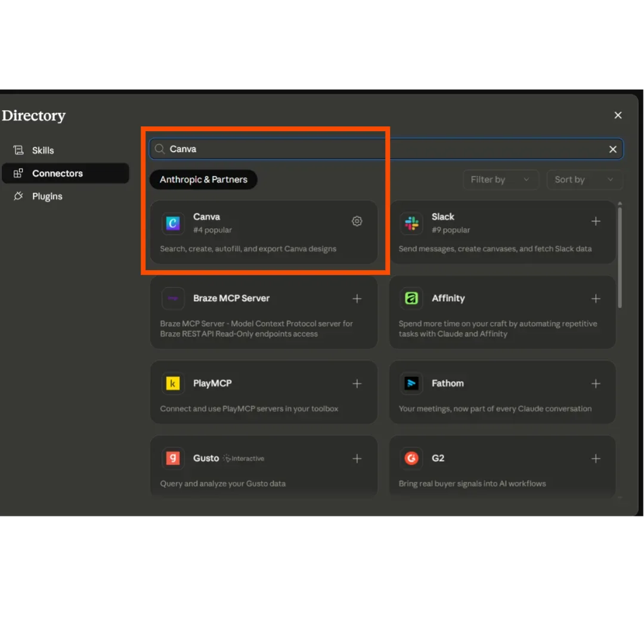Open the Filter by dropdown

[500, 179]
